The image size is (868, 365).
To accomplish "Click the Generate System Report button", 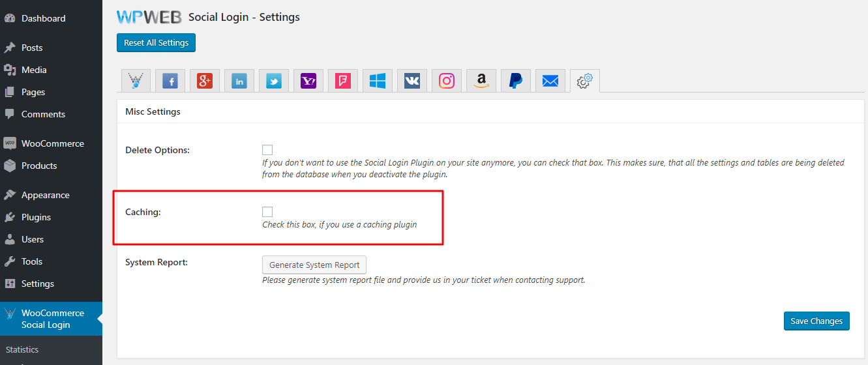I will (314, 265).
